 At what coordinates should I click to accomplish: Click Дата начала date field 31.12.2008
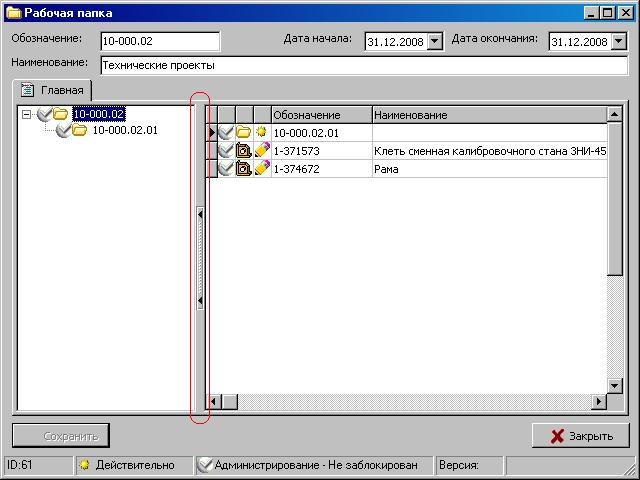click(396, 42)
